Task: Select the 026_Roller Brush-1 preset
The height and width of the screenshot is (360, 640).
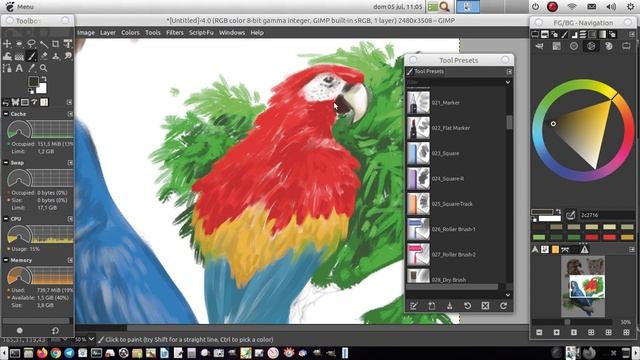Action: click(456, 229)
